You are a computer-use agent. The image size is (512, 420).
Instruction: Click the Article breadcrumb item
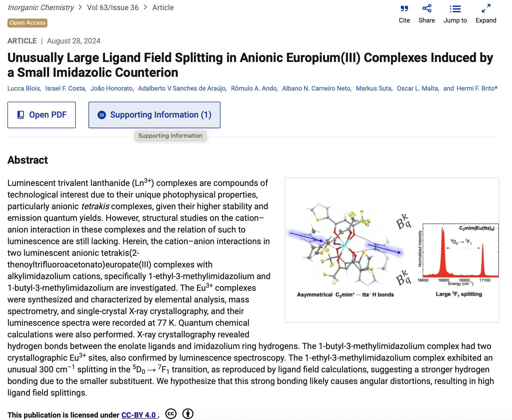tap(163, 8)
